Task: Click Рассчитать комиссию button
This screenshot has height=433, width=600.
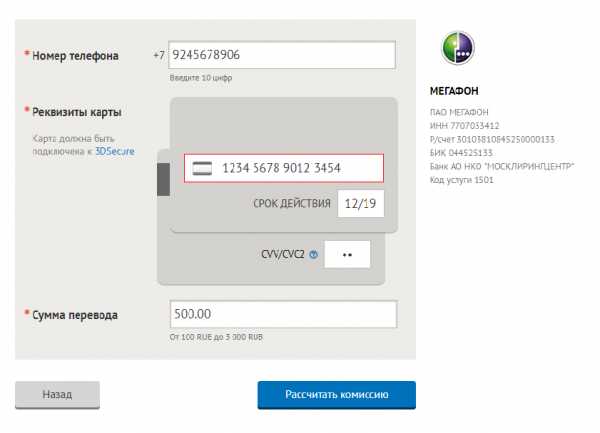Action: (337, 395)
